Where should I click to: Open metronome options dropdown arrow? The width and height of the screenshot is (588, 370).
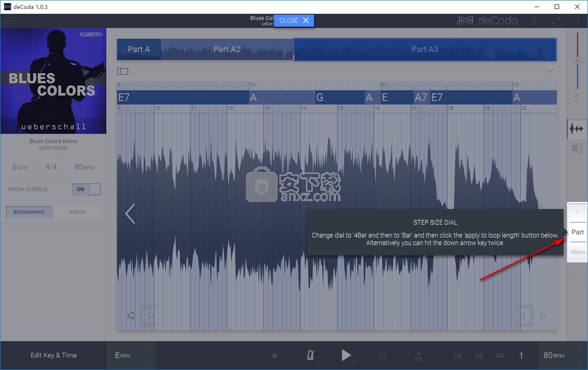318,362
